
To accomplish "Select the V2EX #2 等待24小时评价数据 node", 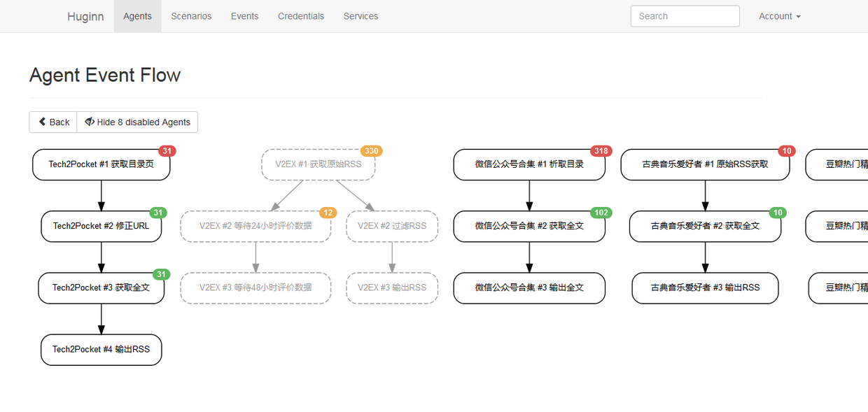I will tap(255, 226).
